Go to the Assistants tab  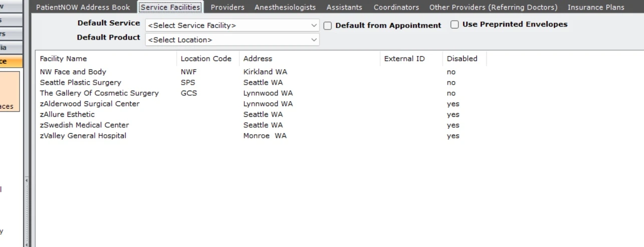345,7
